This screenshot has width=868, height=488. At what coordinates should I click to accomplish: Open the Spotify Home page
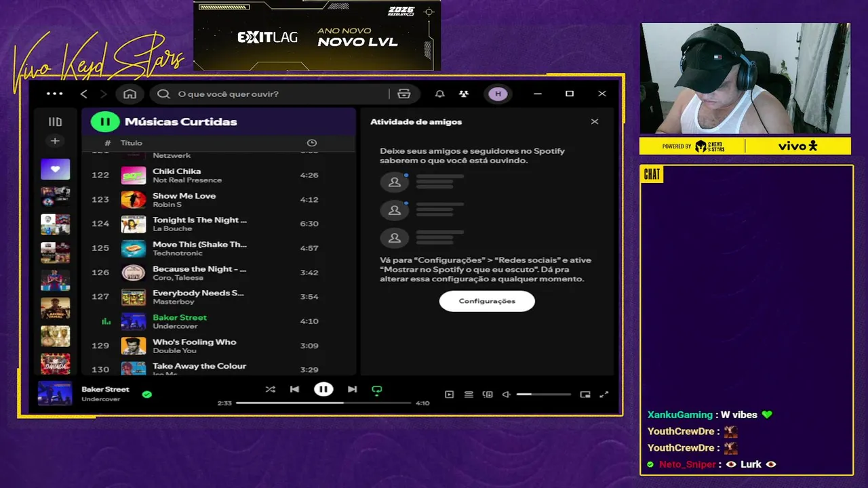(x=130, y=94)
